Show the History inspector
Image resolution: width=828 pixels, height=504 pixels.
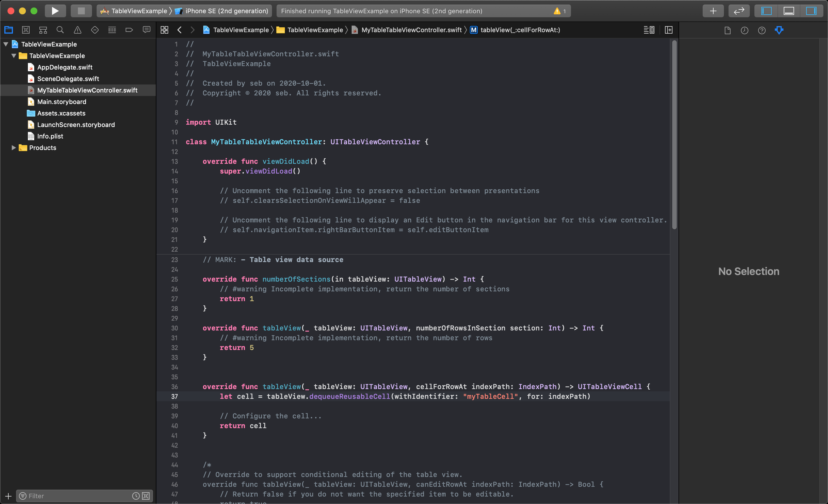point(745,30)
